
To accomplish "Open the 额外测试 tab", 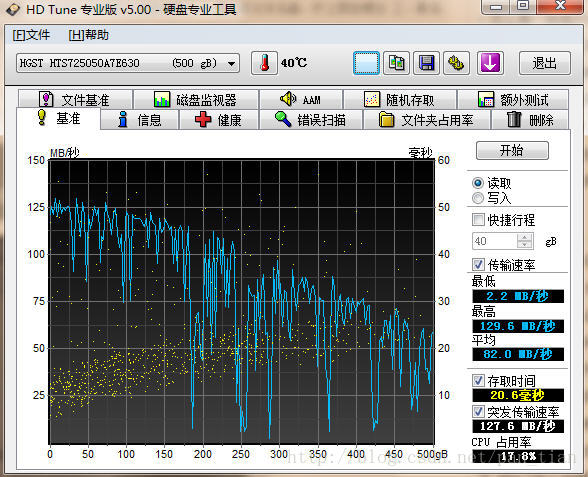I will 513,100.
